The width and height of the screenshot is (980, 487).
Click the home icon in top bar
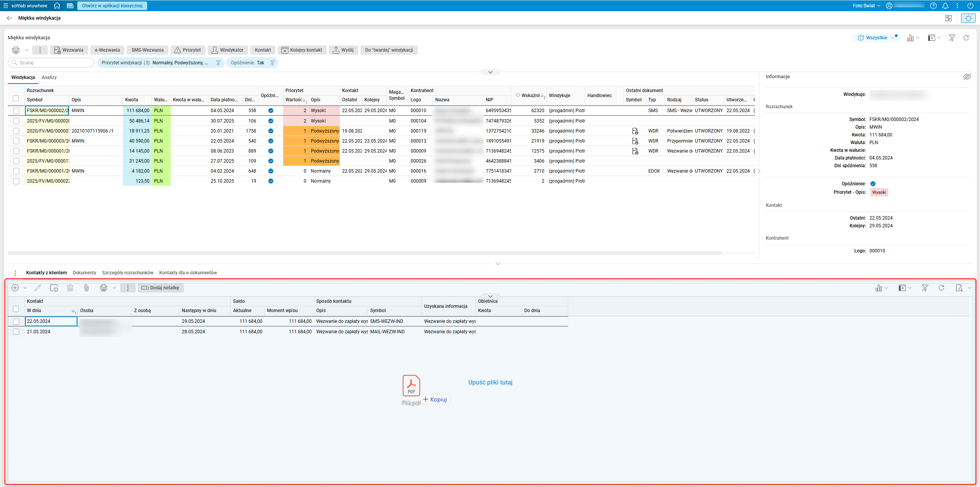pyautogui.click(x=57, y=6)
